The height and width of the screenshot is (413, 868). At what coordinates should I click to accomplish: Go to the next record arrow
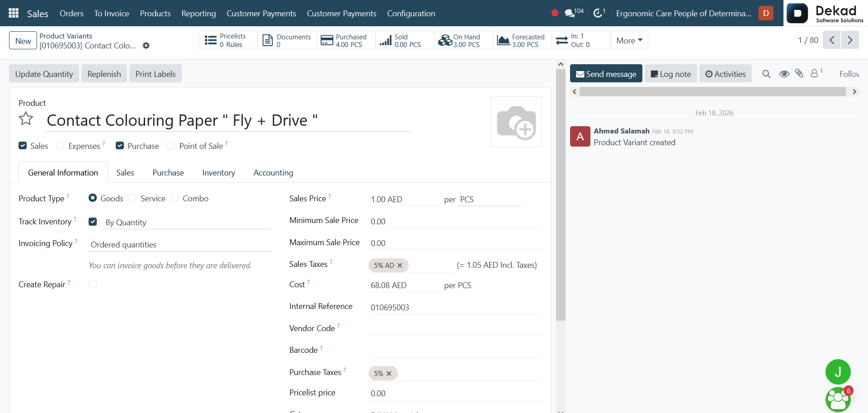850,40
